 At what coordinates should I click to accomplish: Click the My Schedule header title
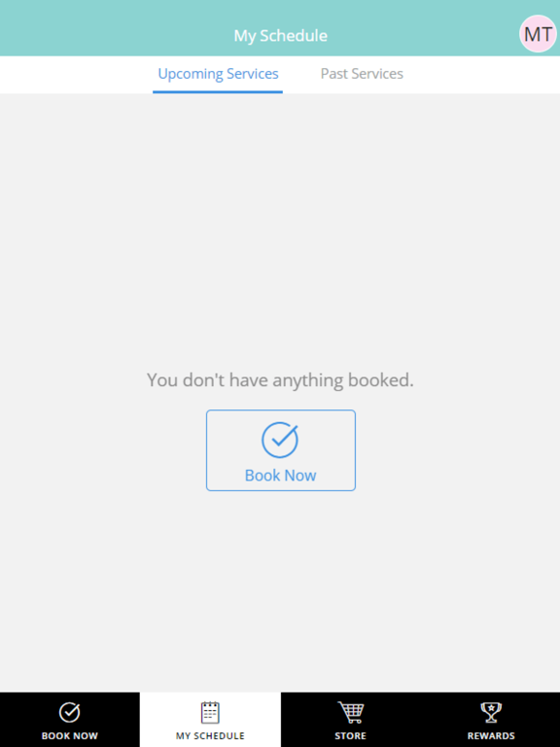pyautogui.click(x=280, y=36)
